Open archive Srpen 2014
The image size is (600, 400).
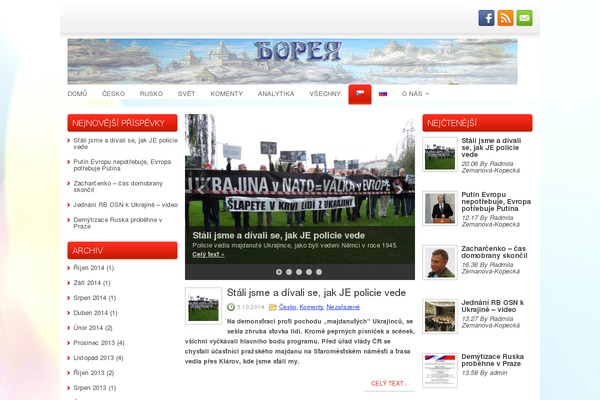[95, 298]
